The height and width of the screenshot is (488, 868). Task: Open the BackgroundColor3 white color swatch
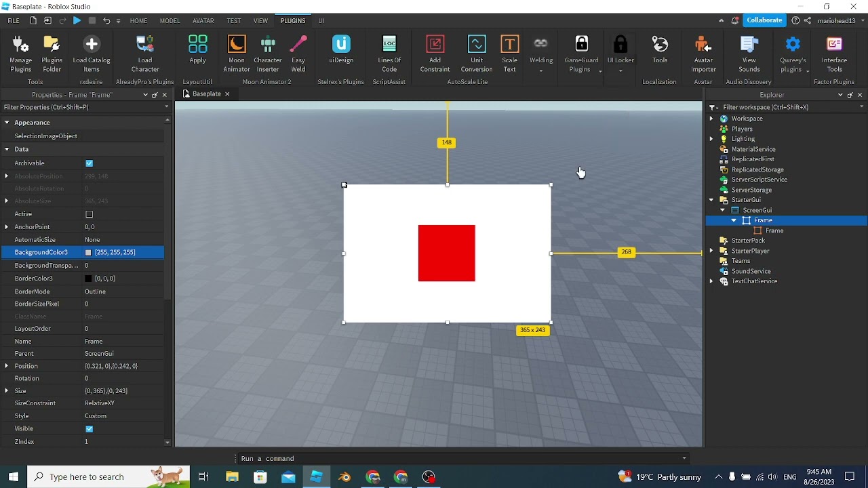[88, 253]
